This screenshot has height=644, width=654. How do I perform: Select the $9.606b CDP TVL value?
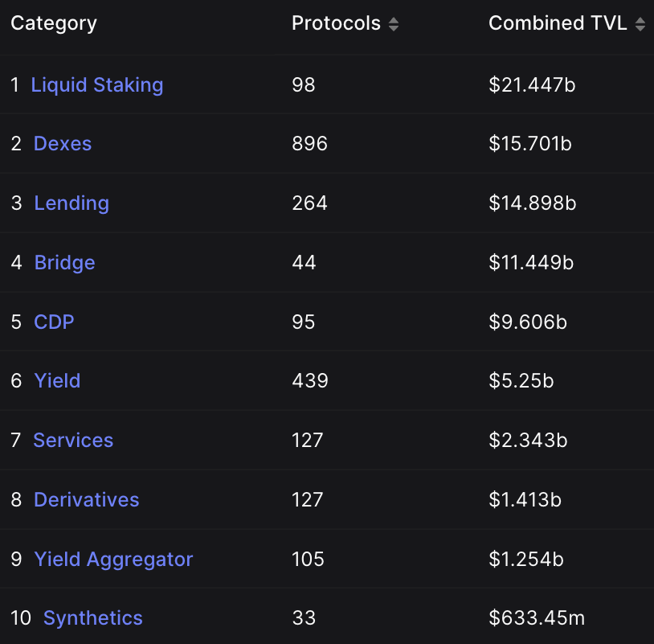click(x=528, y=322)
